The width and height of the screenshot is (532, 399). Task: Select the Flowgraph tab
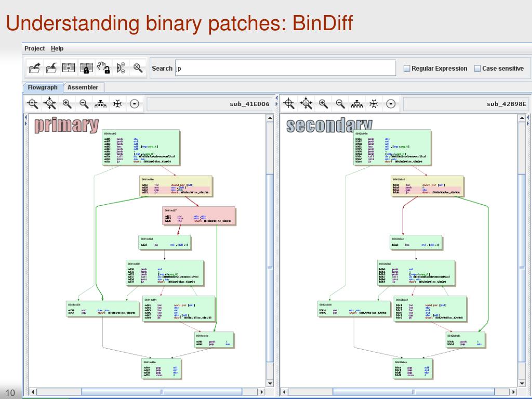click(43, 87)
